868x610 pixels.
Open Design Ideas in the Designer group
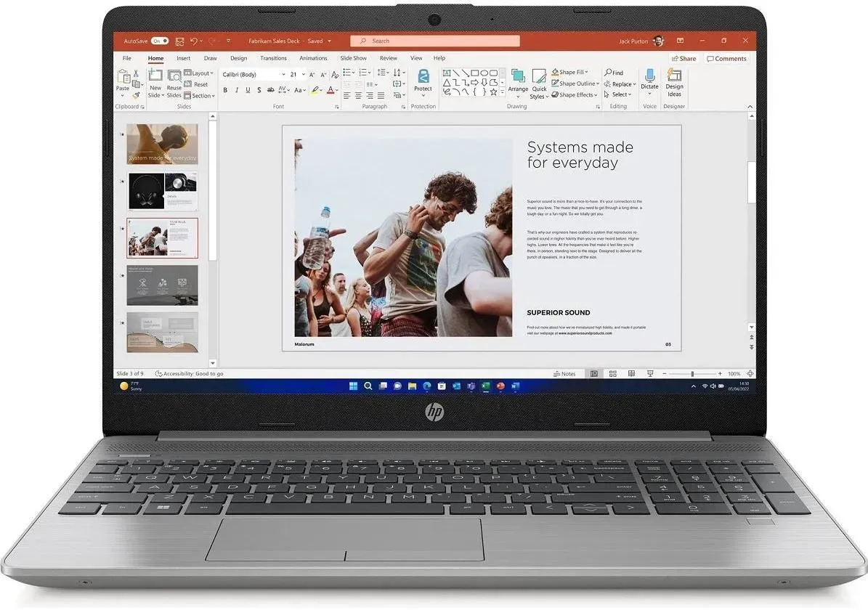(674, 83)
